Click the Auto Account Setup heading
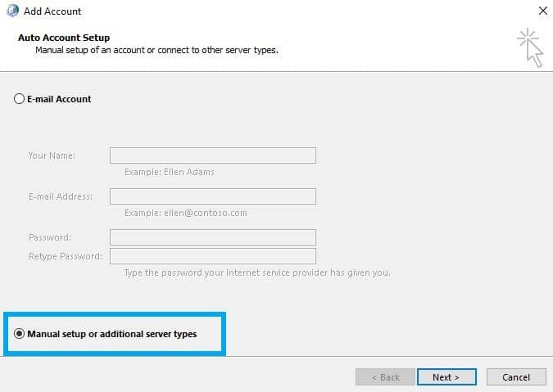553x392 pixels. coord(64,38)
